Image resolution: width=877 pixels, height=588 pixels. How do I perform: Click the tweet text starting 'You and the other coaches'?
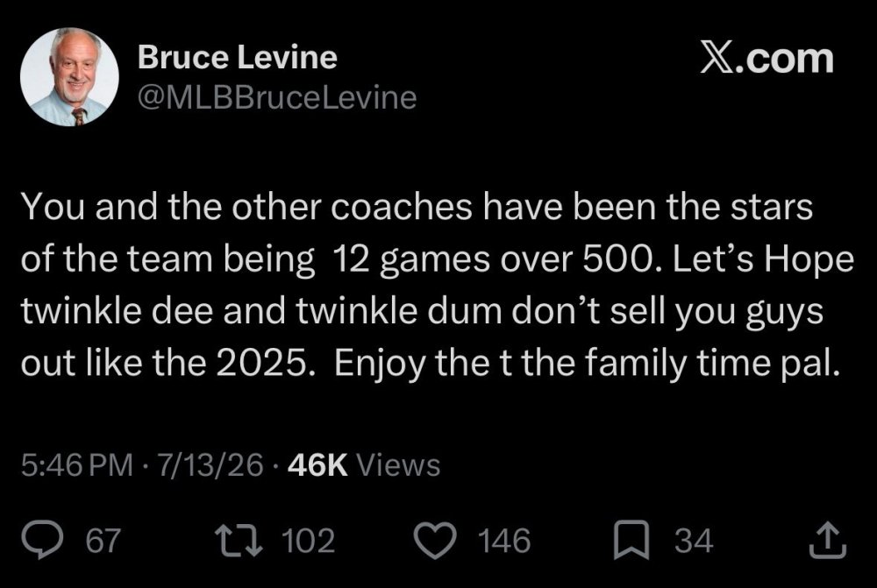pos(438,285)
